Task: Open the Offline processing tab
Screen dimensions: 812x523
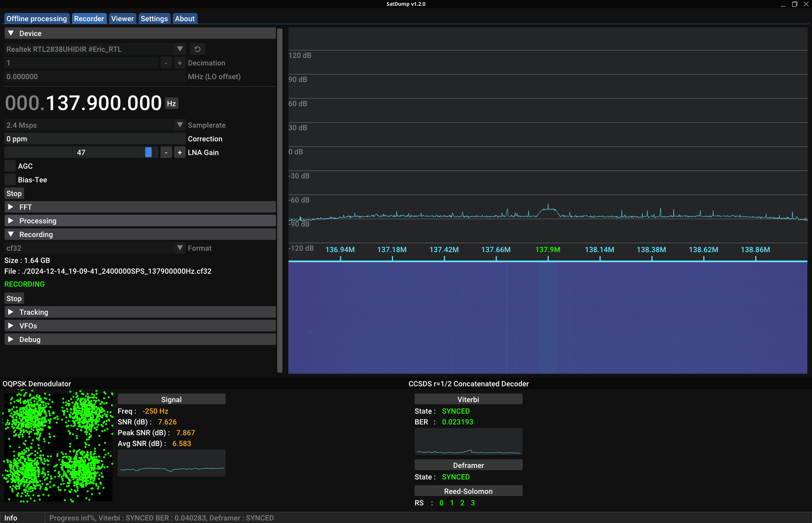Action: pyautogui.click(x=37, y=19)
